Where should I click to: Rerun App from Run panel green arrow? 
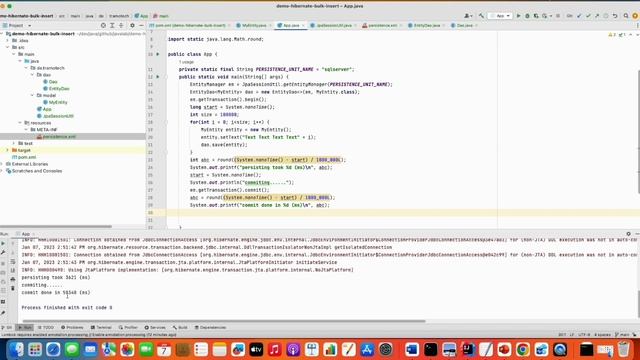coord(3,243)
